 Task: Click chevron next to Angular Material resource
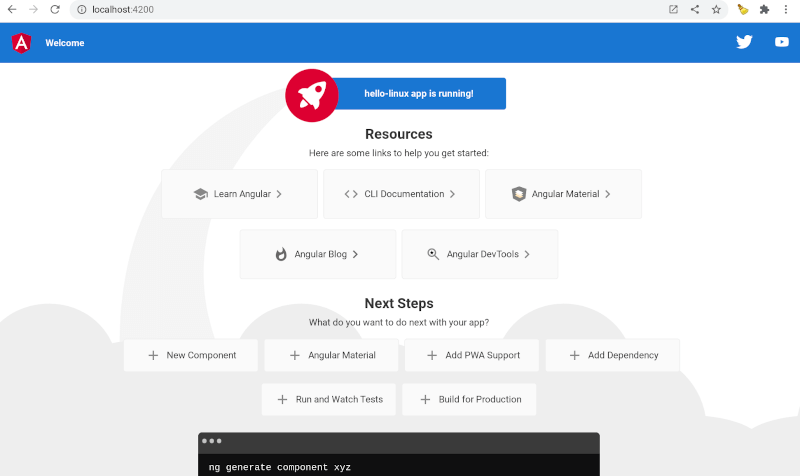pyautogui.click(x=608, y=194)
